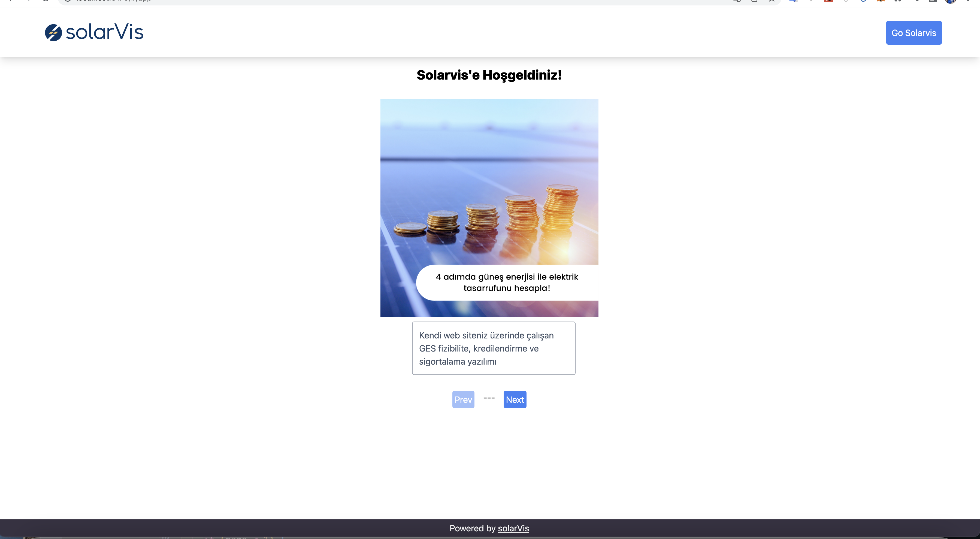This screenshot has width=980, height=539.
Task: Click the disabled Prev button
Action: coord(463,399)
